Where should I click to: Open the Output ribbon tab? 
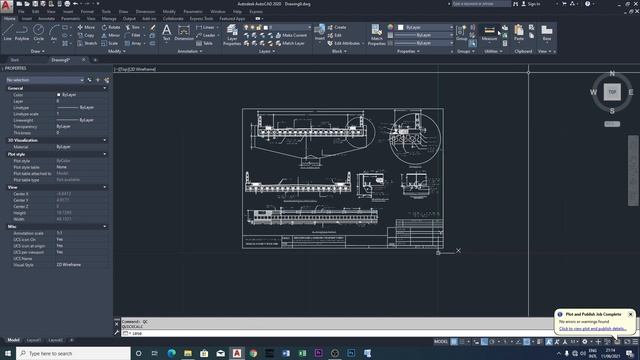tap(129, 19)
